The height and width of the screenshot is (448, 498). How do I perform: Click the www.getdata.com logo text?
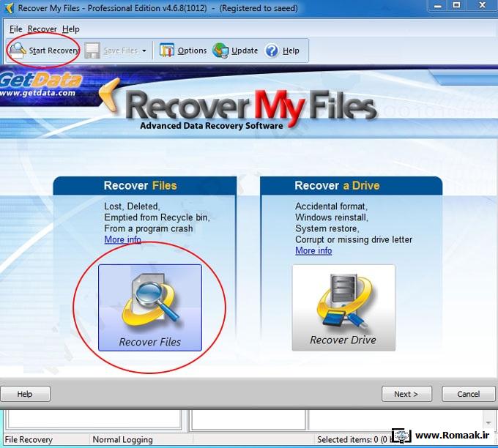tap(37, 94)
